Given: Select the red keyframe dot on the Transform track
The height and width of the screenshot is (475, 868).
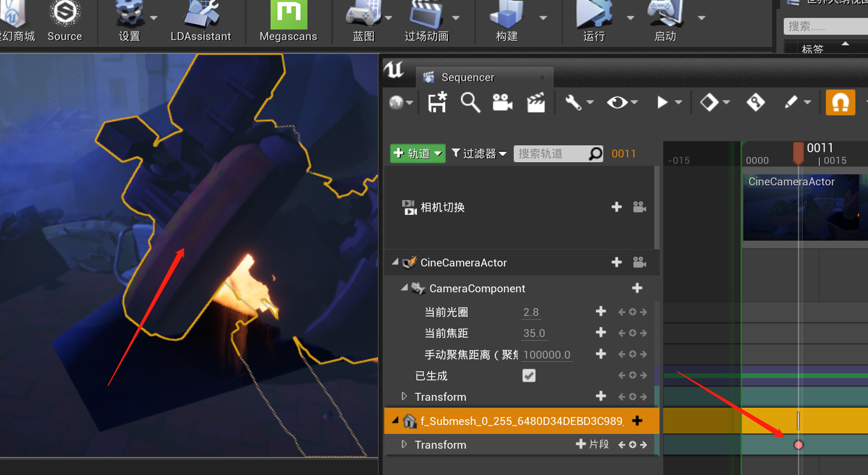Looking at the screenshot, I should tap(798, 444).
